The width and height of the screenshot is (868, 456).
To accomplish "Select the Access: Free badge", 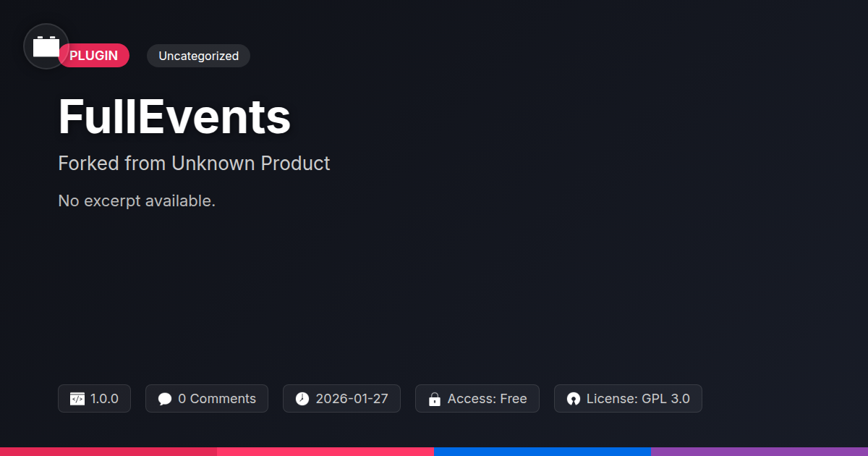I will pyautogui.click(x=477, y=399).
